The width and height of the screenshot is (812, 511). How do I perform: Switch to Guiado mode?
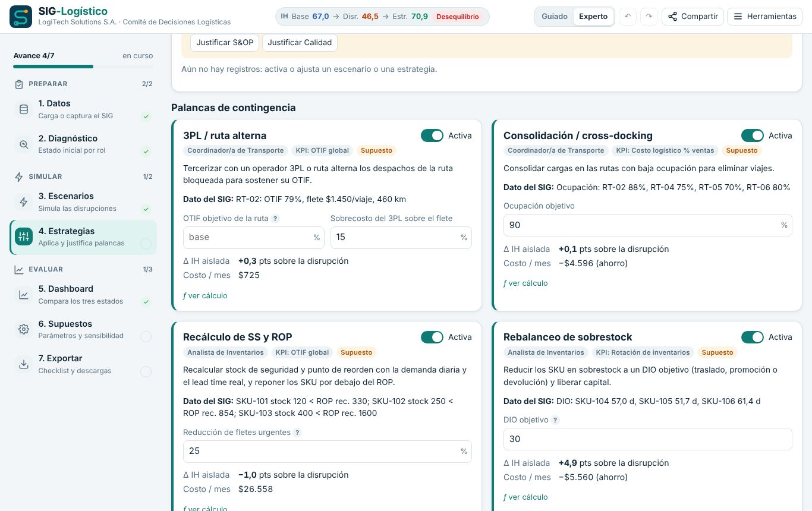click(555, 17)
